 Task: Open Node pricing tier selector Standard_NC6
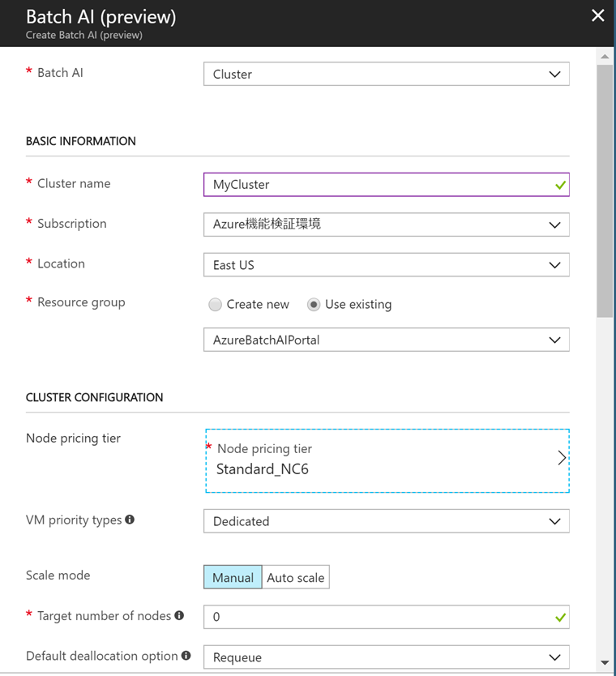pyautogui.click(x=387, y=460)
